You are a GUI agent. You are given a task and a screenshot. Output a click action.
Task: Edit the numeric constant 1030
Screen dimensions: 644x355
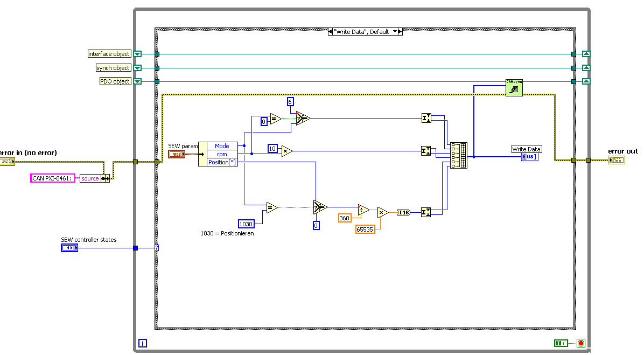tap(246, 224)
